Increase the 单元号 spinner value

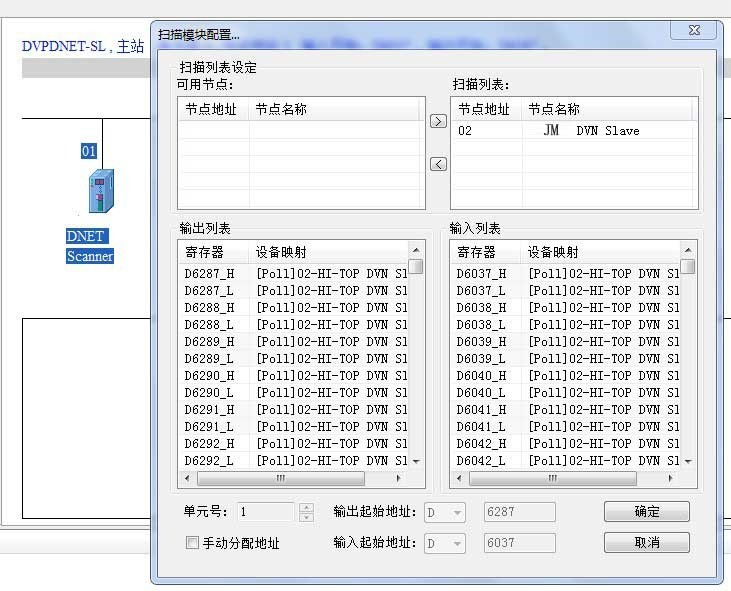[306, 507]
